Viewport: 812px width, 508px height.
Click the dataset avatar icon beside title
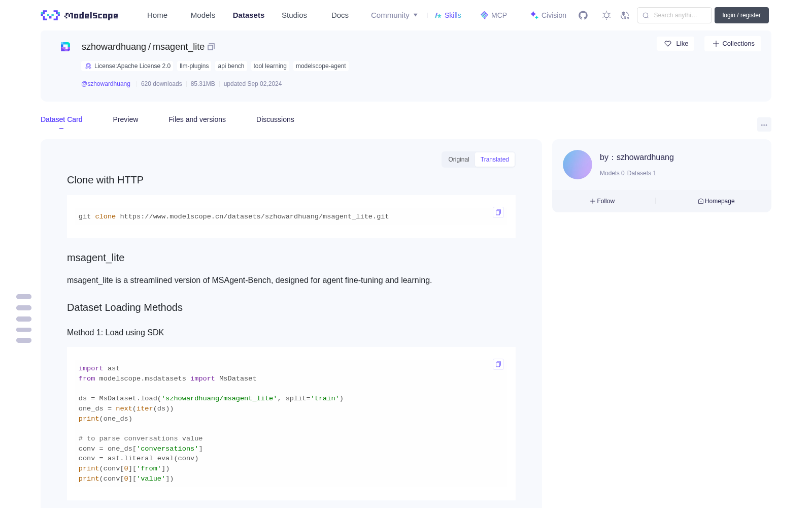(65, 47)
